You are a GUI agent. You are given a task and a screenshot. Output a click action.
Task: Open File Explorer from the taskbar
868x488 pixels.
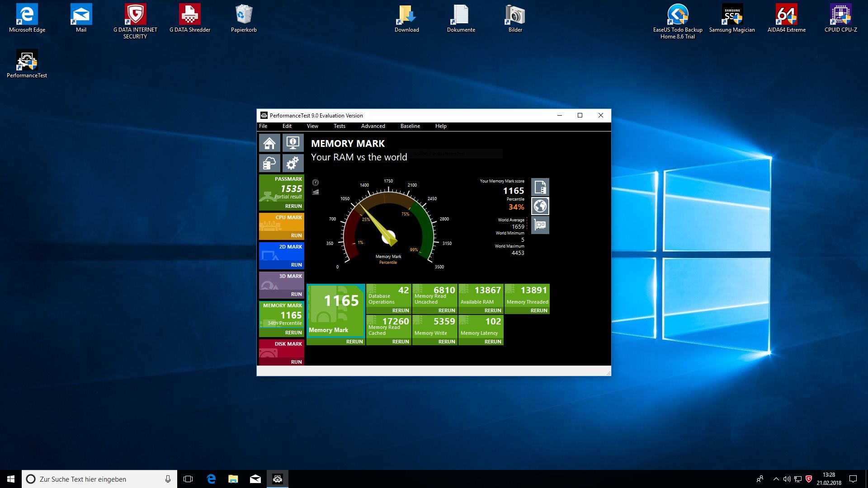click(x=233, y=479)
